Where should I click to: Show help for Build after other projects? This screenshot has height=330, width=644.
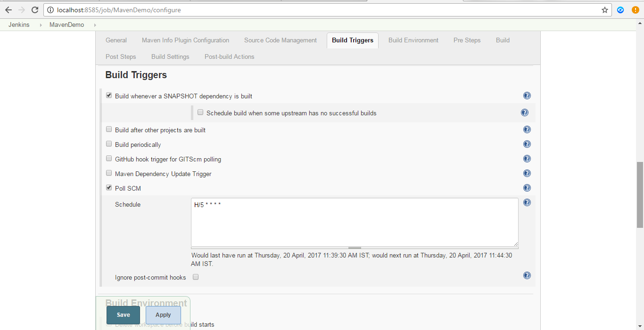527,129
